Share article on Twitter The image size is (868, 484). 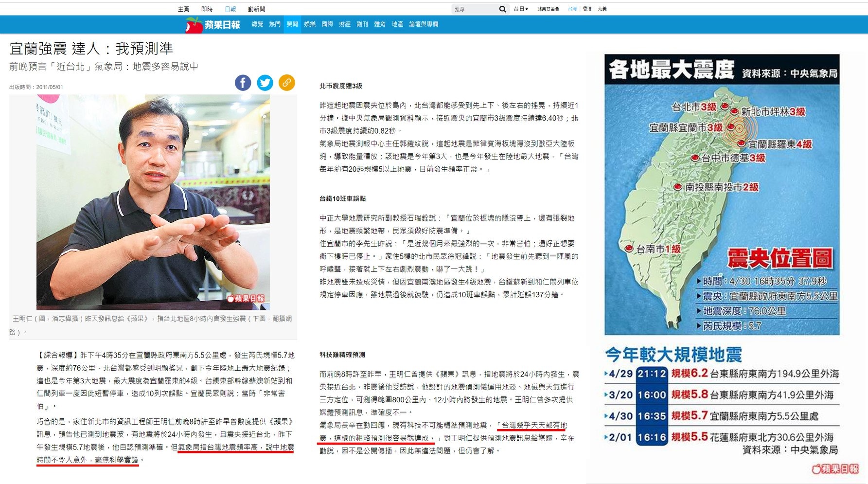[x=265, y=83]
